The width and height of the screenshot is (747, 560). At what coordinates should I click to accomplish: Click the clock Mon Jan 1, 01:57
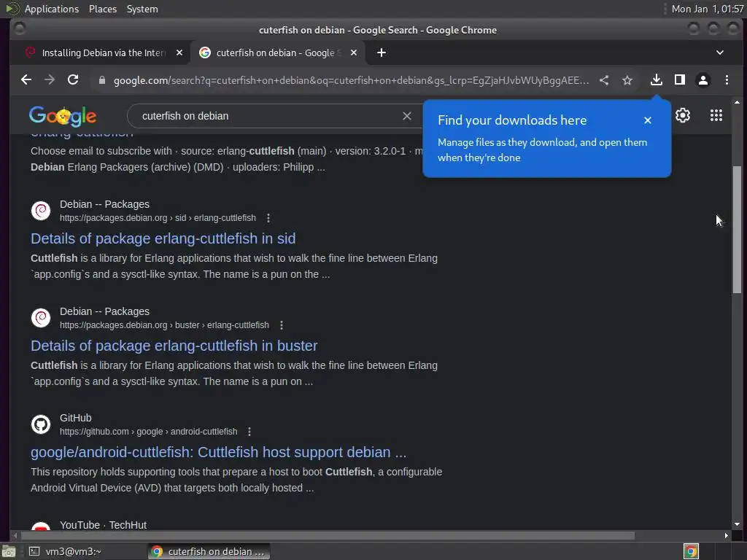[707, 9]
